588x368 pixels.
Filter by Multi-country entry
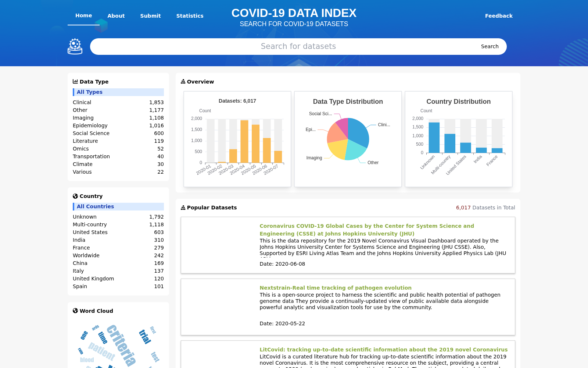118,224
